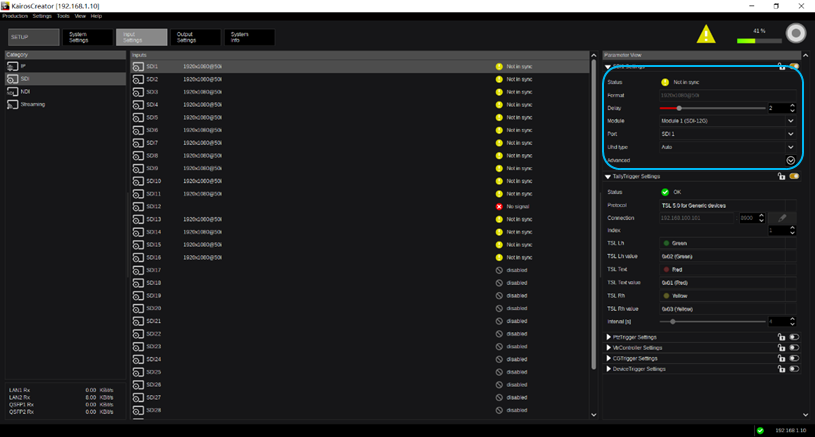
Task: Click the red No signal icon for SDI12
Action: [x=499, y=207]
